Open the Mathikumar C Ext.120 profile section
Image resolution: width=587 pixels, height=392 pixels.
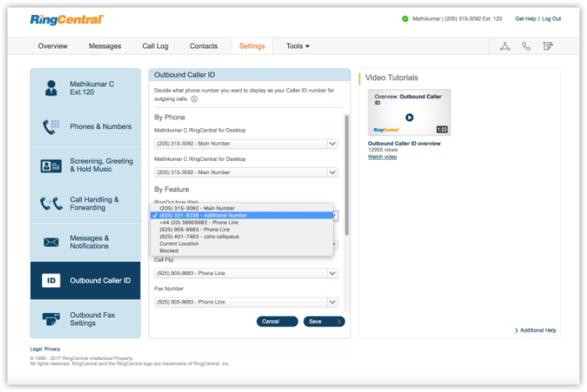(x=85, y=88)
